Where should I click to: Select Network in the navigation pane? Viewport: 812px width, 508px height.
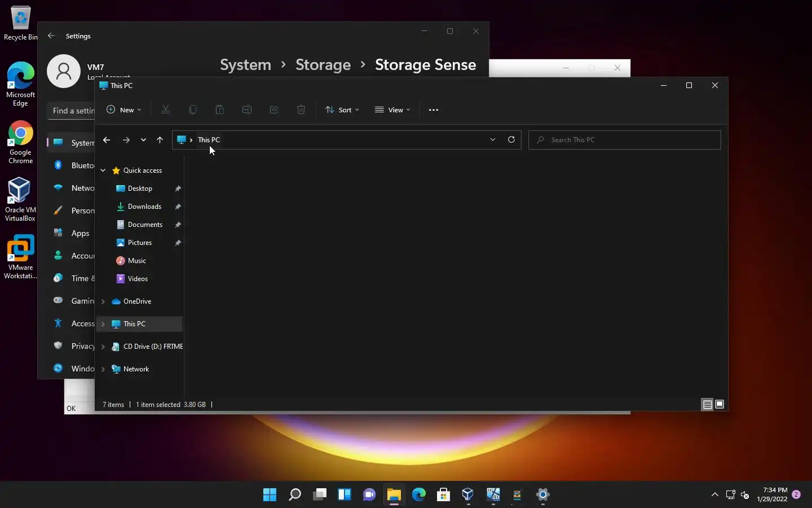(x=136, y=369)
